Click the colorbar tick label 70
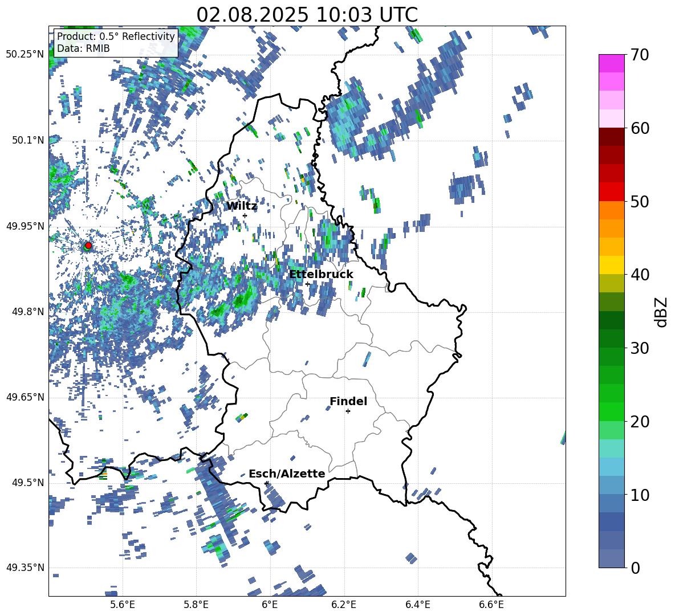 pyautogui.click(x=640, y=55)
